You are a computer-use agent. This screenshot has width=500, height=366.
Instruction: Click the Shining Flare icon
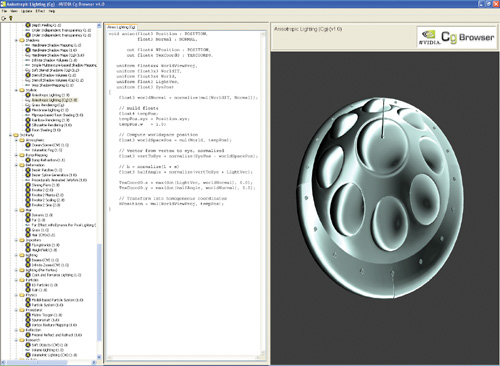(28, 185)
